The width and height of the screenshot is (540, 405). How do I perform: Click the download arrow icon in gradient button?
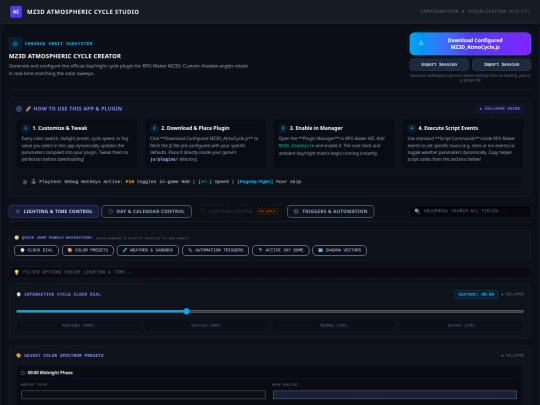pyautogui.click(x=421, y=43)
